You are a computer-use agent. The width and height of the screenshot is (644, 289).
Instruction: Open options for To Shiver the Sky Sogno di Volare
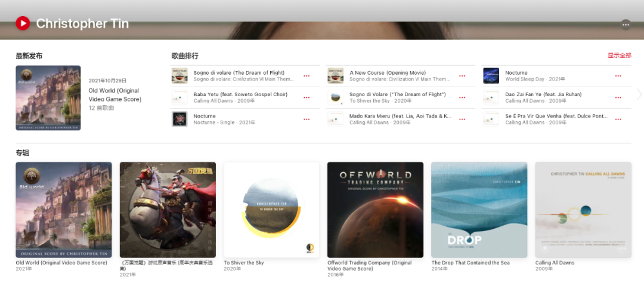point(463,97)
